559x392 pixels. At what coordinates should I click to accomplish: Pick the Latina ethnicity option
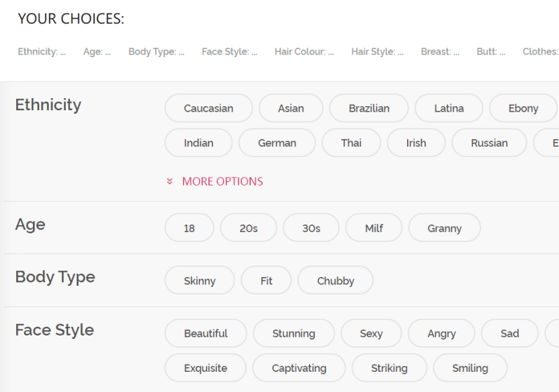pyautogui.click(x=449, y=108)
